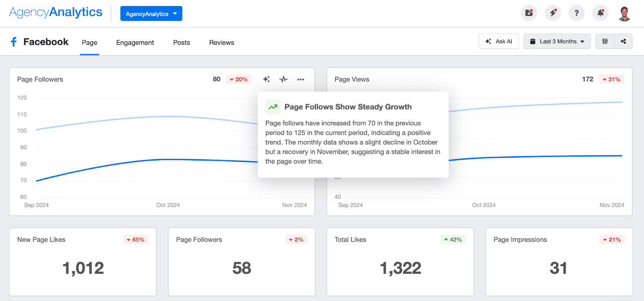Open the anomaly pulse icon on Page Followers chart

(284, 79)
